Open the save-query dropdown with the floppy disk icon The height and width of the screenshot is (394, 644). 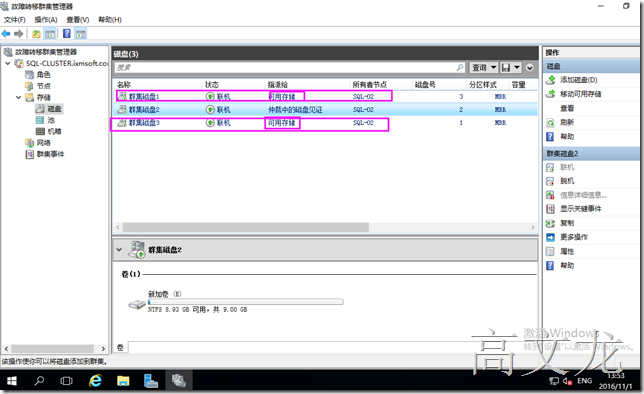coord(511,67)
